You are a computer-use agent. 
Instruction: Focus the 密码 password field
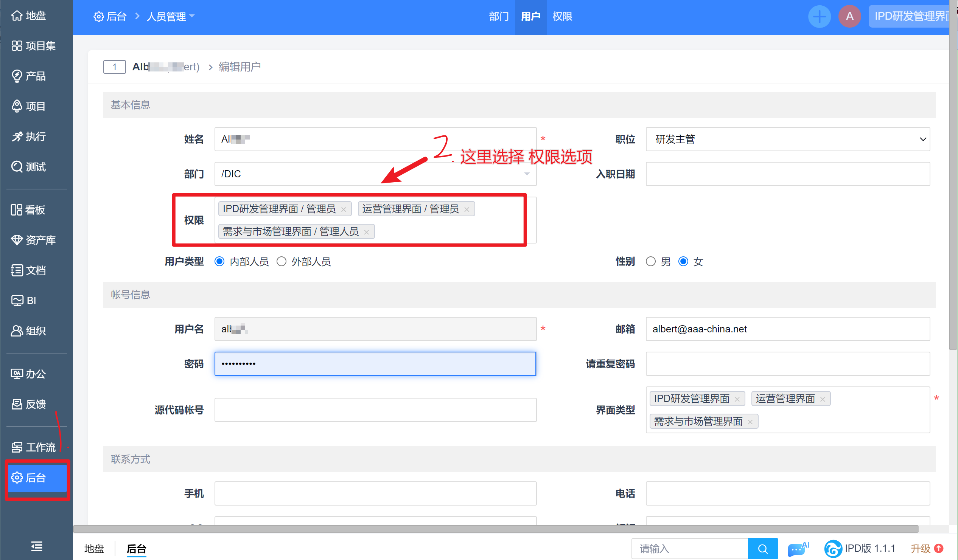375,364
